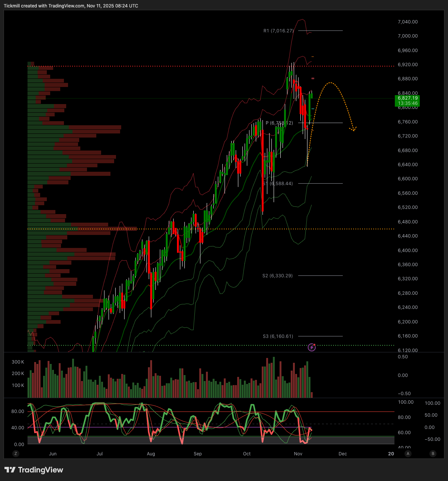Click the Z timezone button on time axis
The image size is (448, 481).
point(16,453)
